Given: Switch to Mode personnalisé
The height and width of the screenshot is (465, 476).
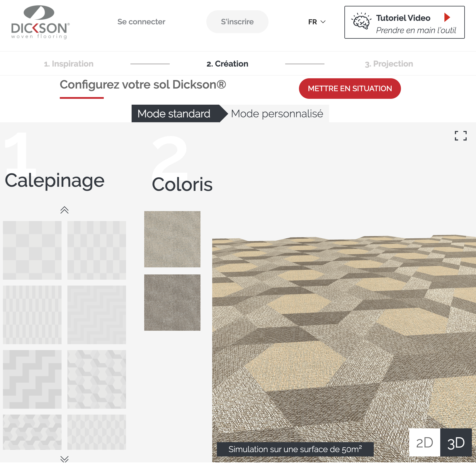Looking at the screenshot, I should (277, 114).
